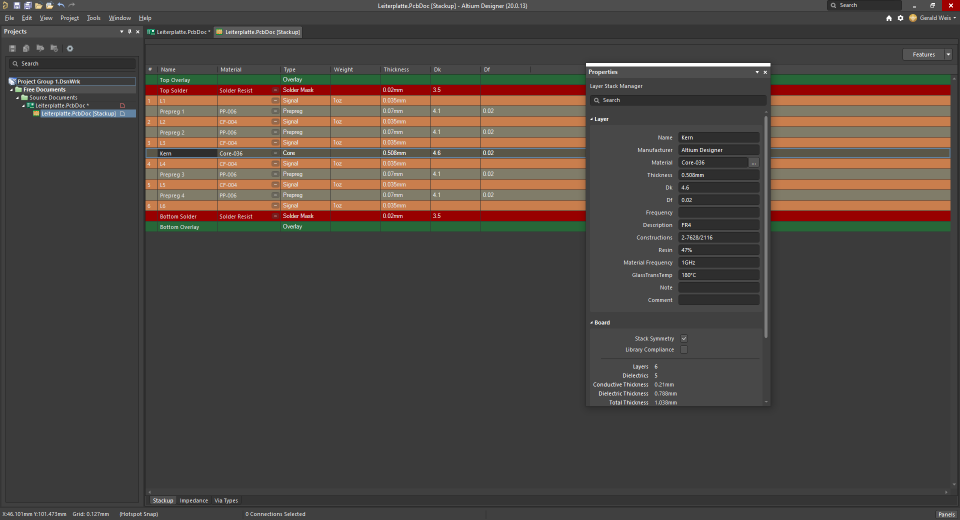Viewport: 960px width, 520px height.
Task: Open preferences gear beside the Home icon
Action: [x=900, y=18]
